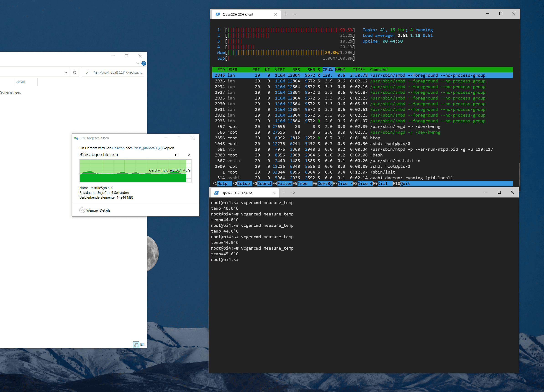The width and height of the screenshot is (544, 392).
Task: Open the Explorer address bar history dropdown
Action: [x=66, y=72]
